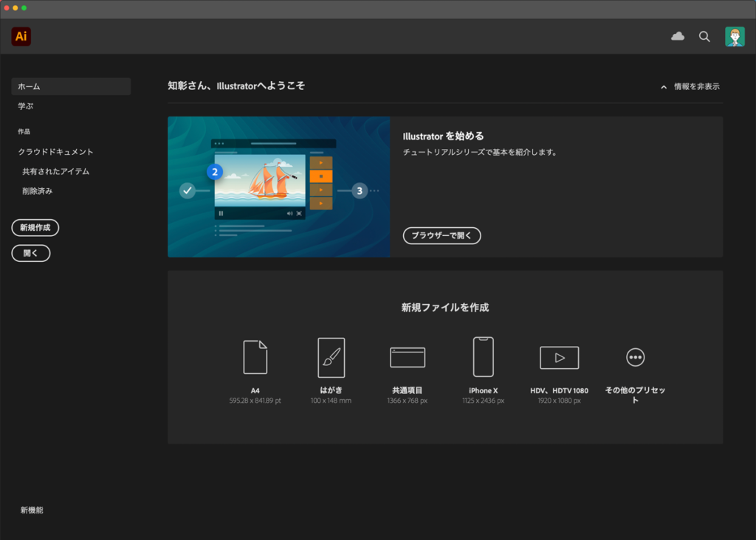The height and width of the screenshot is (540, 756).
Task: Open クラウドドキュメント in the sidebar
Action: 56,152
